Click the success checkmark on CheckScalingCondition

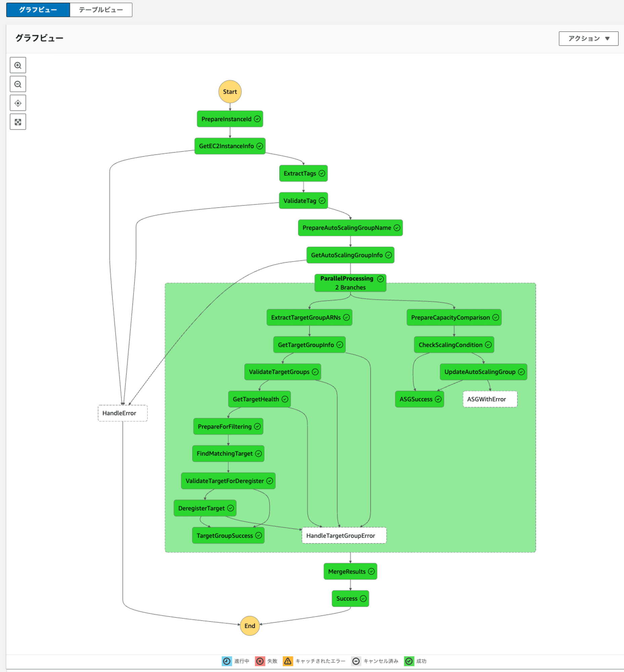click(x=488, y=344)
